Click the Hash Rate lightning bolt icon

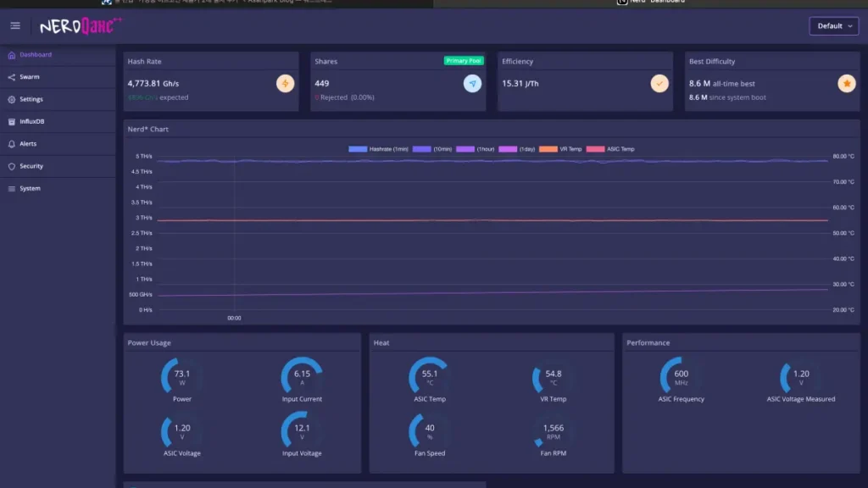pos(285,84)
